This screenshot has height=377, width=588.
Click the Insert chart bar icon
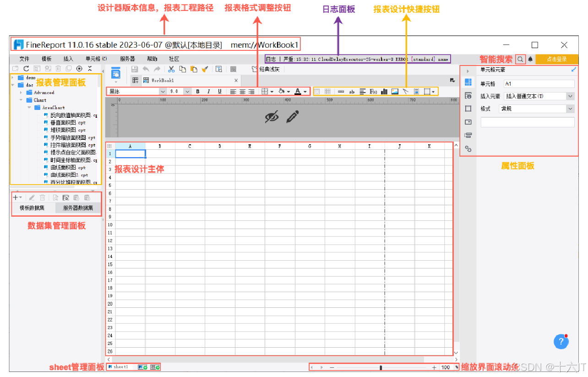pyautogui.click(x=384, y=92)
